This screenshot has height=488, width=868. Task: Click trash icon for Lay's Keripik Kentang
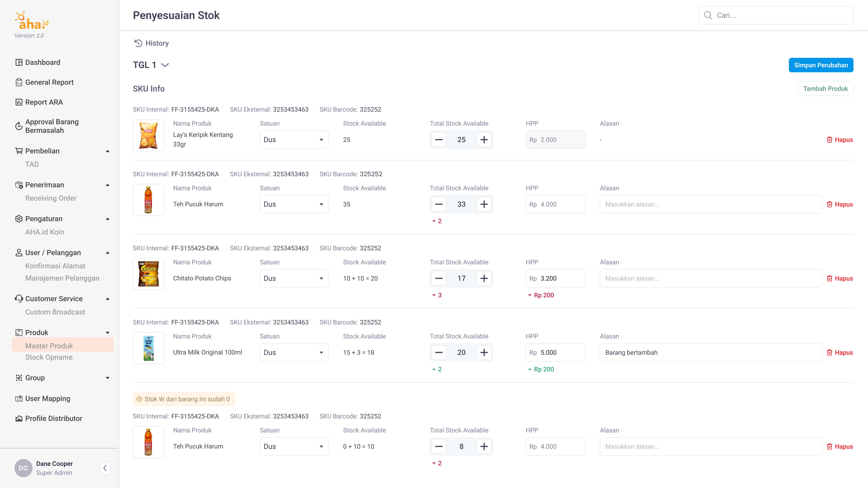pyautogui.click(x=830, y=140)
